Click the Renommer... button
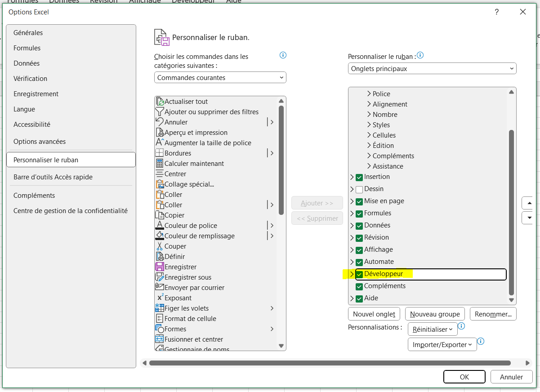540x392 pixels. point(493,314)
